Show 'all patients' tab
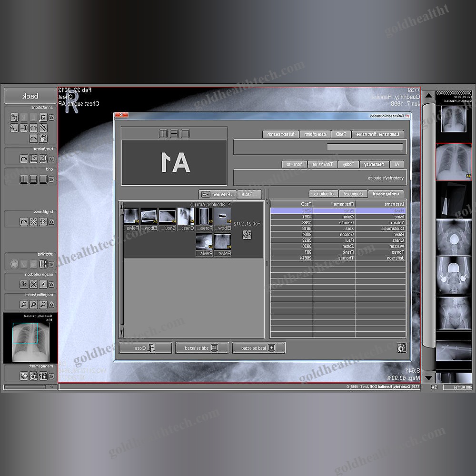Viewport: 476px width, 476px height. pos(324,194)
